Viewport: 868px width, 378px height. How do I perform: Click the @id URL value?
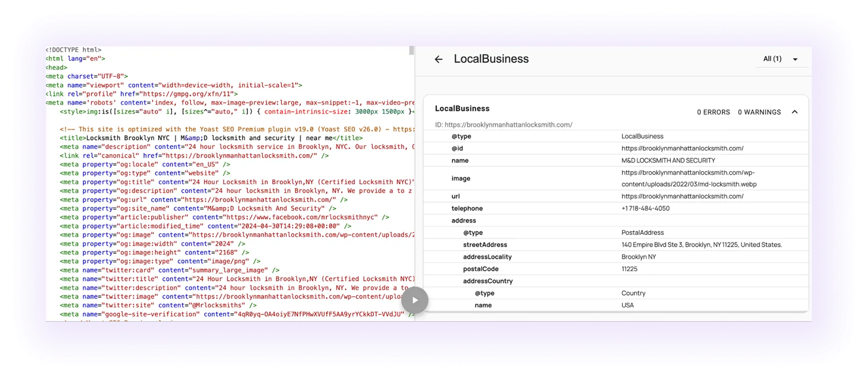tap(682, 149)
